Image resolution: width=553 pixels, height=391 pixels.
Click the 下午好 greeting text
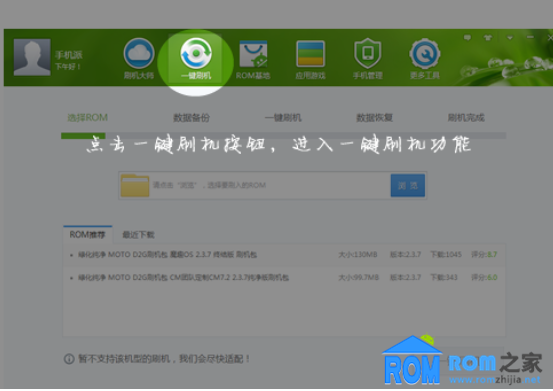pos(68,67)
